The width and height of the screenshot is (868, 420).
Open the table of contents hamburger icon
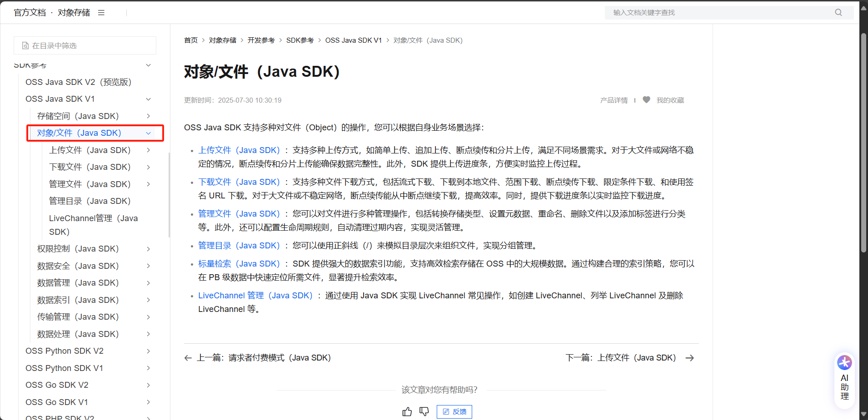[x=101, y=12]
